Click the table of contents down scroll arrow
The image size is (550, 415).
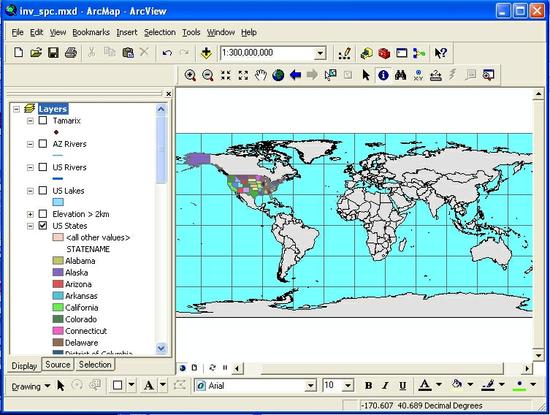click(x=161, y=348)
